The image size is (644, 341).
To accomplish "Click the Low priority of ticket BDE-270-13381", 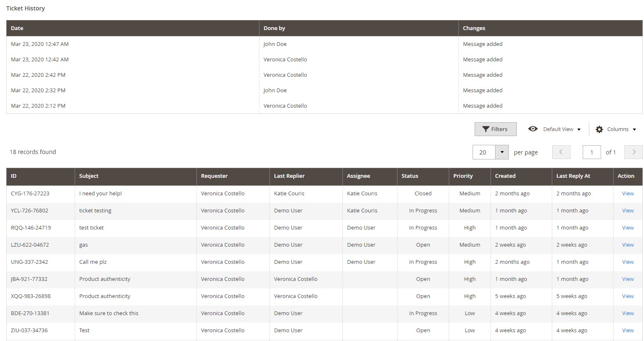I will click(470, 313).
